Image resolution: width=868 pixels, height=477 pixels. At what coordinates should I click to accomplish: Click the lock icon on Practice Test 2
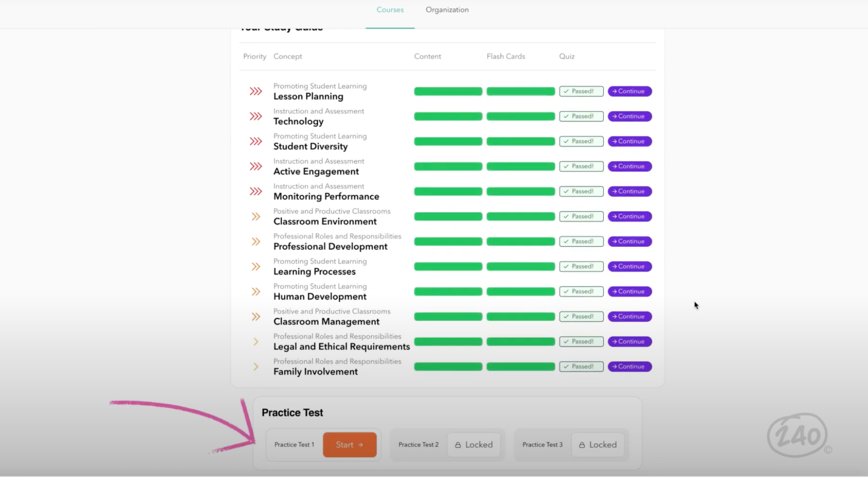point(458,444)
